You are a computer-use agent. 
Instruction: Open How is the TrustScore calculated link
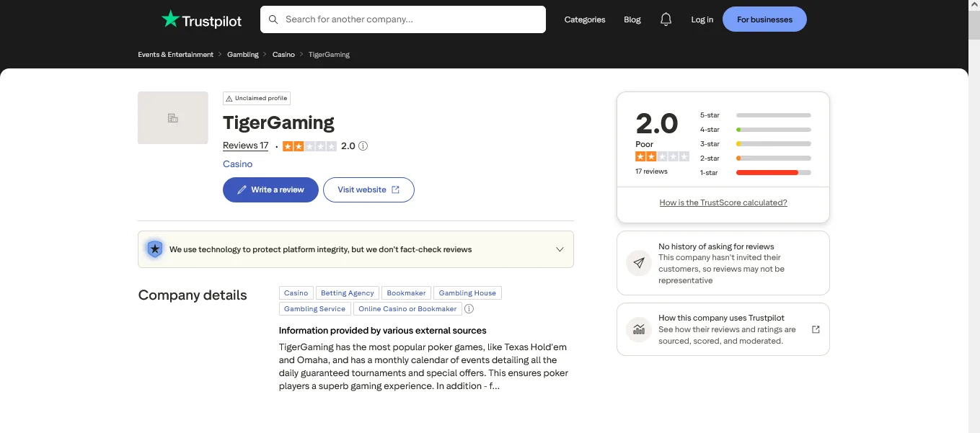(723, 203)
